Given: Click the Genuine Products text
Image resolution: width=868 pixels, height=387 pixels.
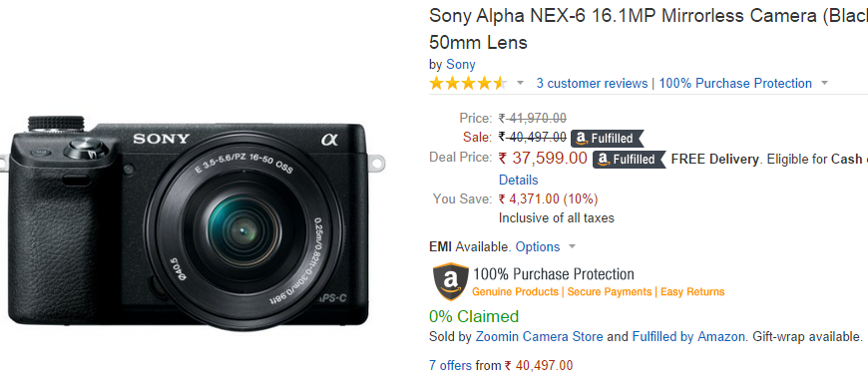Looking at the screenshot, I should point(515,292).
